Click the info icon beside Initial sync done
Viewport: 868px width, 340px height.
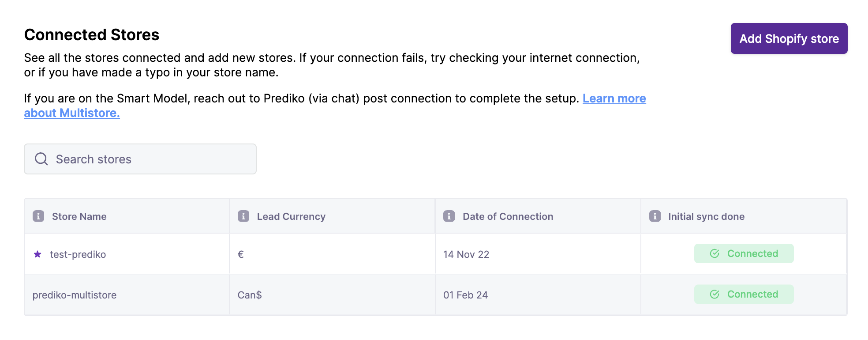pyautogui.click(x=655, y=216)
